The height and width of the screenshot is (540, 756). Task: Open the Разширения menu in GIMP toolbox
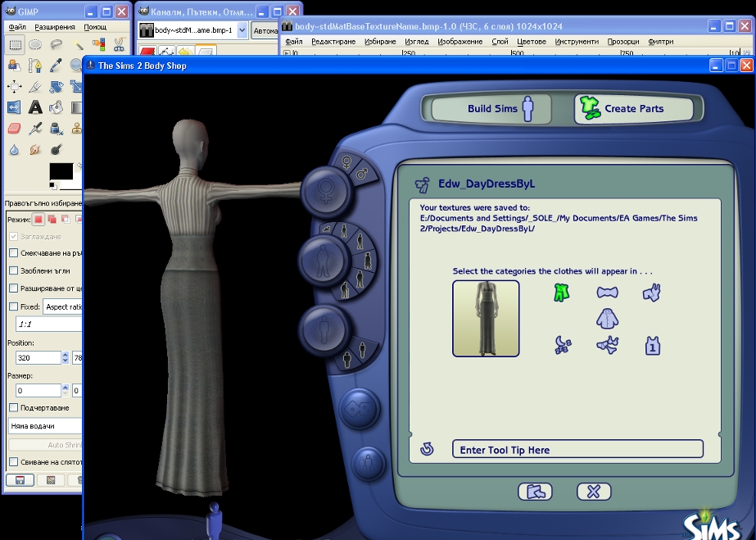coord(55,27)
